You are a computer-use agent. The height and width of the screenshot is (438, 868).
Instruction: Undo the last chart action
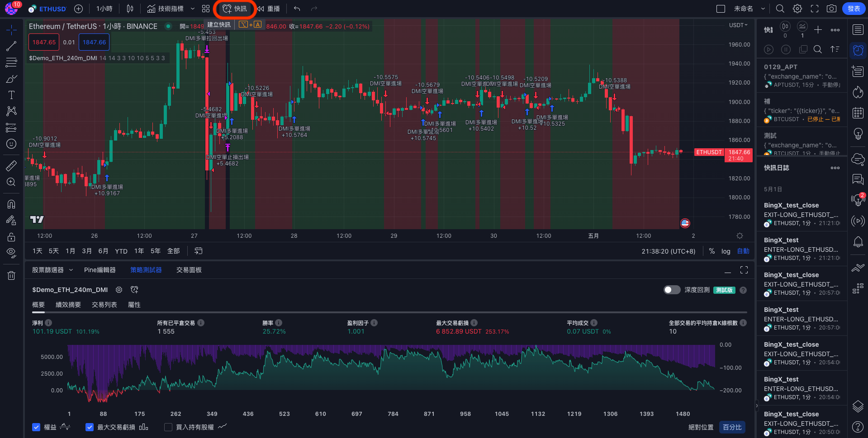[x=297, y=9]
